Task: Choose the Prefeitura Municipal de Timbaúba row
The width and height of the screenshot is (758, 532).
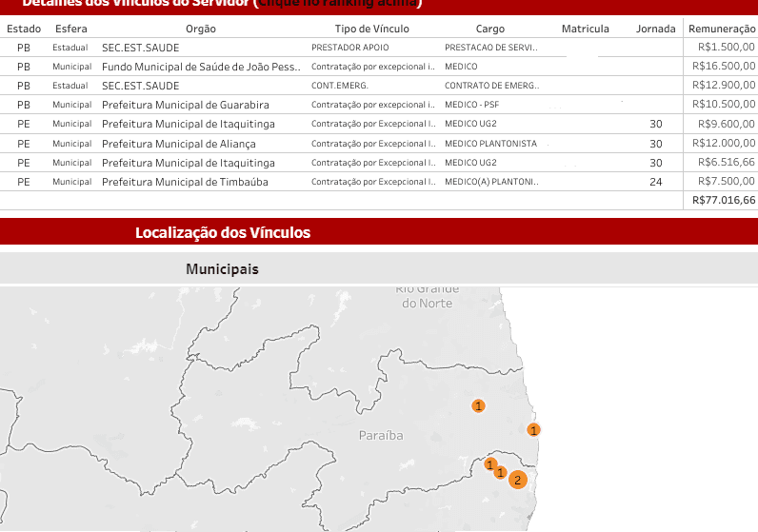Action: (x=185, y=182)
